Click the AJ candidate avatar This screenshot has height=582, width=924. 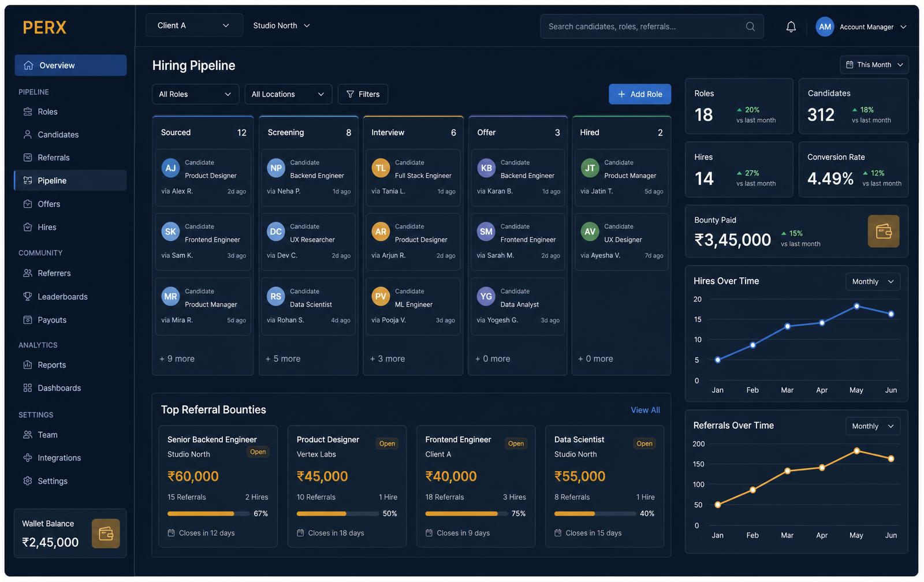[x=170, y=168]
